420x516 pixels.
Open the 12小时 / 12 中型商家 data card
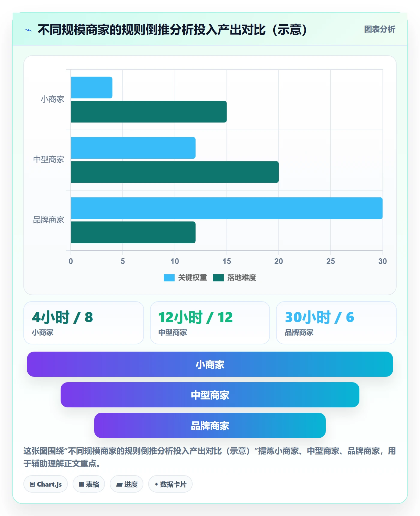(210, 323)
